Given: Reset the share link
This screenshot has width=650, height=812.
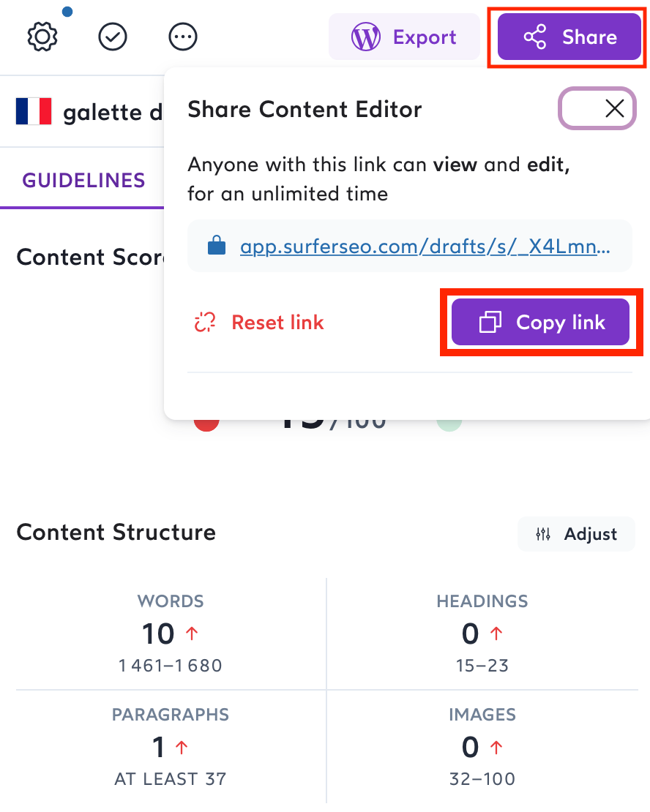Looking at the screenshot, I should [x=258, y=322].
